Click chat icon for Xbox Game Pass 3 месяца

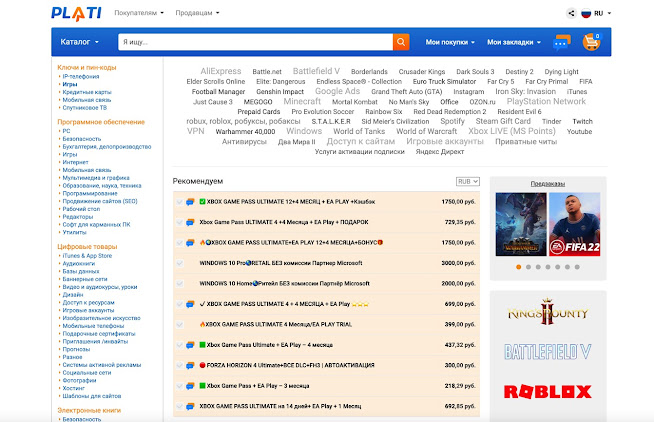click(x=190, y=386)
